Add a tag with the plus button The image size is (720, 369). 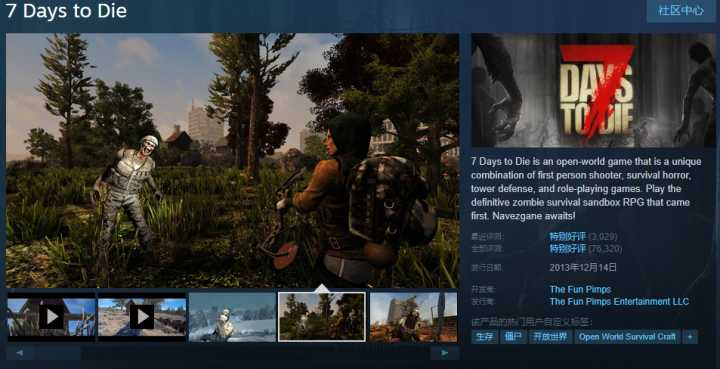tap(690, 336)
